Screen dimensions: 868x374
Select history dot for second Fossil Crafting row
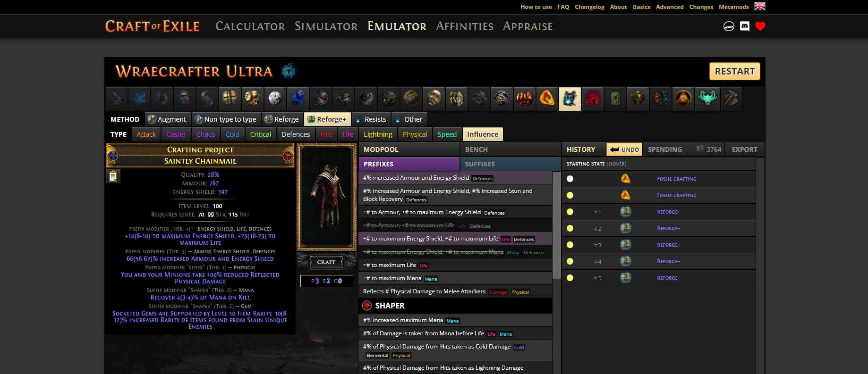coord(570,195)
